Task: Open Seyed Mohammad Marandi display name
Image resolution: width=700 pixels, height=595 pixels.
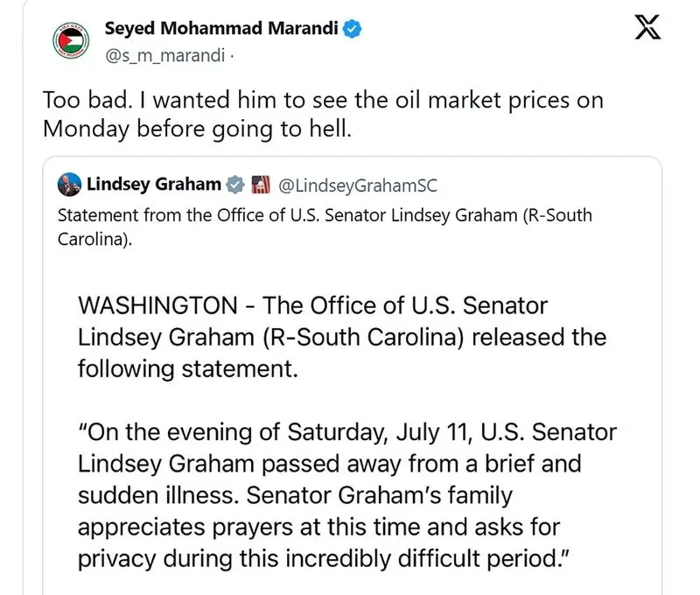Action: pos(221,29)
